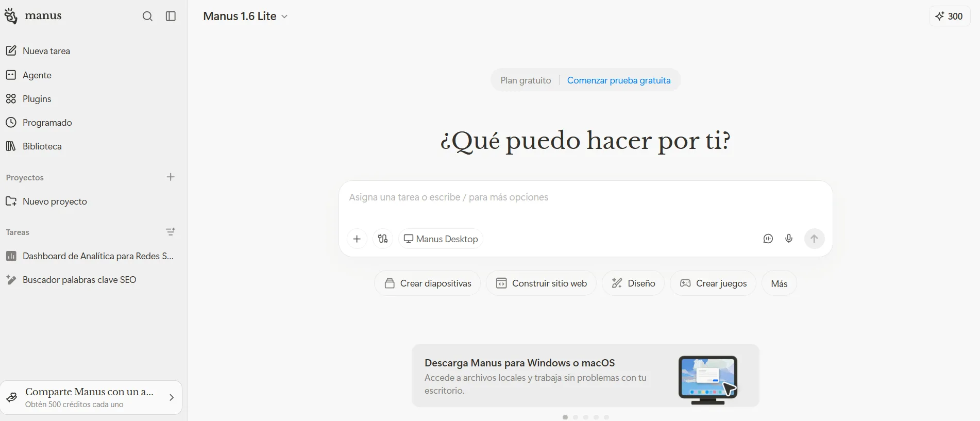Select the second carousel dot
Screen dimensions: 980x421
tap(576, 417)
